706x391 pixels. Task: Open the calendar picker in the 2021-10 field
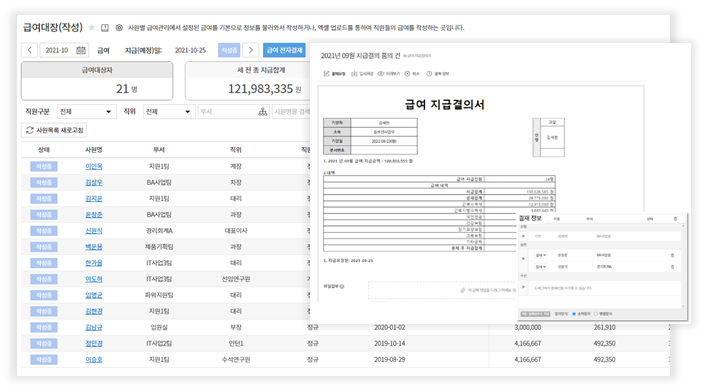(x=81, y=50)
